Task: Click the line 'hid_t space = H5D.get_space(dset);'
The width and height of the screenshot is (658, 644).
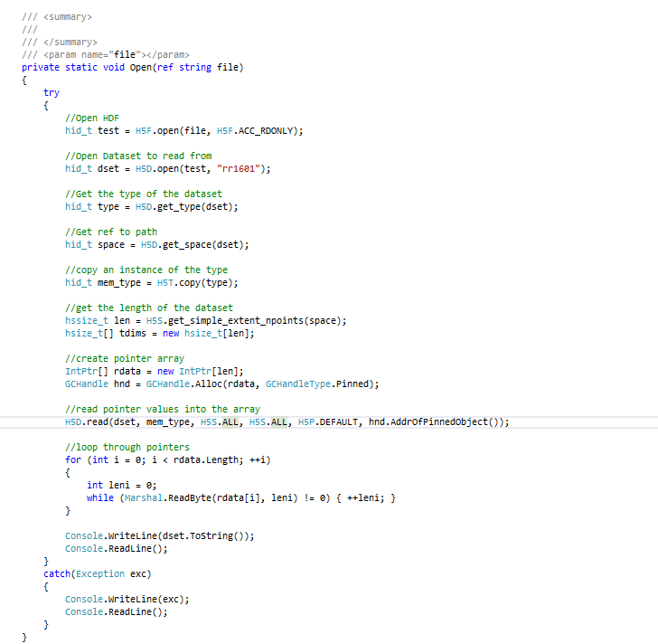Action: tap(157, 245)
